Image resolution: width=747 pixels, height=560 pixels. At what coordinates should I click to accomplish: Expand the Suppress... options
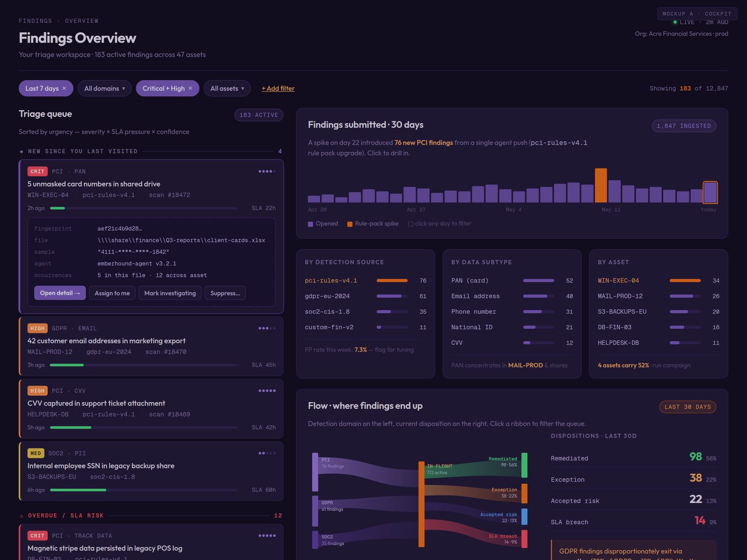click(225, 293)
